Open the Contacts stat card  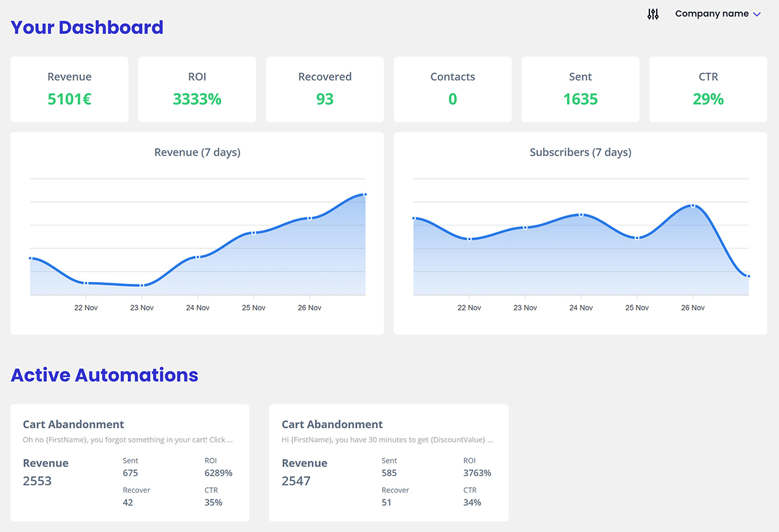coord(452,88)
